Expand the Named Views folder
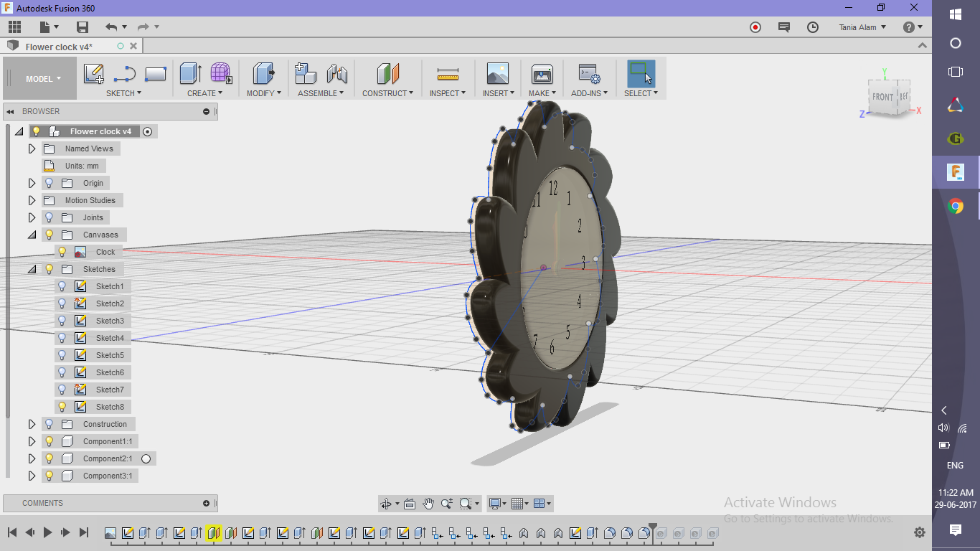The width and height of the screenshot is (980, 551). click(x=32, y=149)
